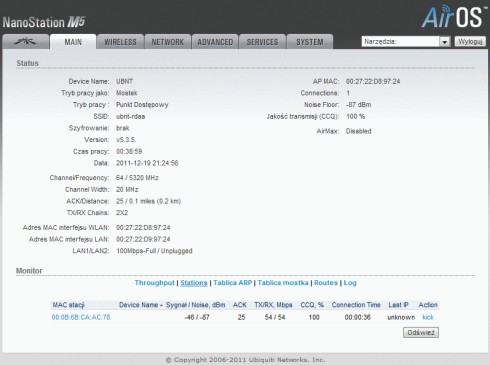Switch to the MAIN tab
Screen dimensions: 490x365
click(73, 42)
